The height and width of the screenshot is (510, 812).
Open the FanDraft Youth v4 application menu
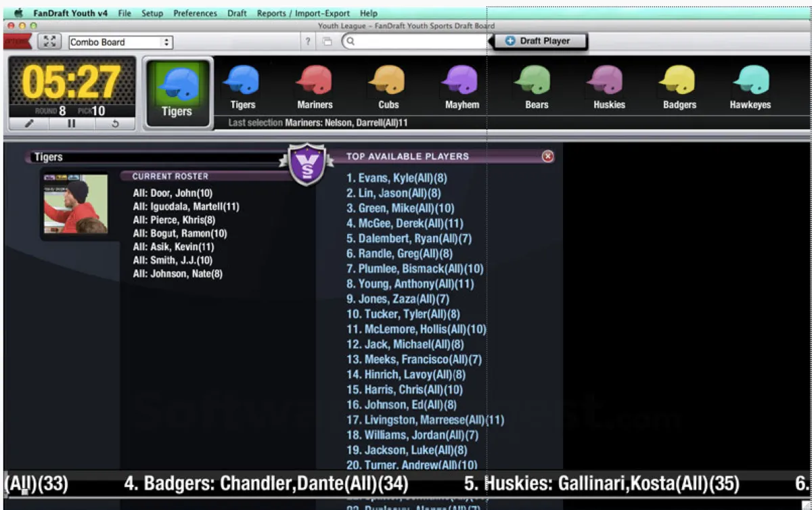[71, 13]
